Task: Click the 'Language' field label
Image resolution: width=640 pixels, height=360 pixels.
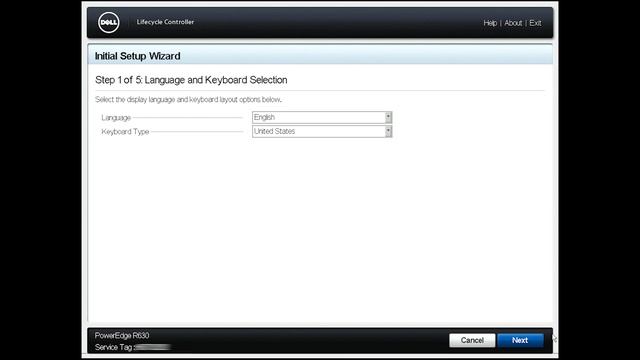Action: click(116, 118)
